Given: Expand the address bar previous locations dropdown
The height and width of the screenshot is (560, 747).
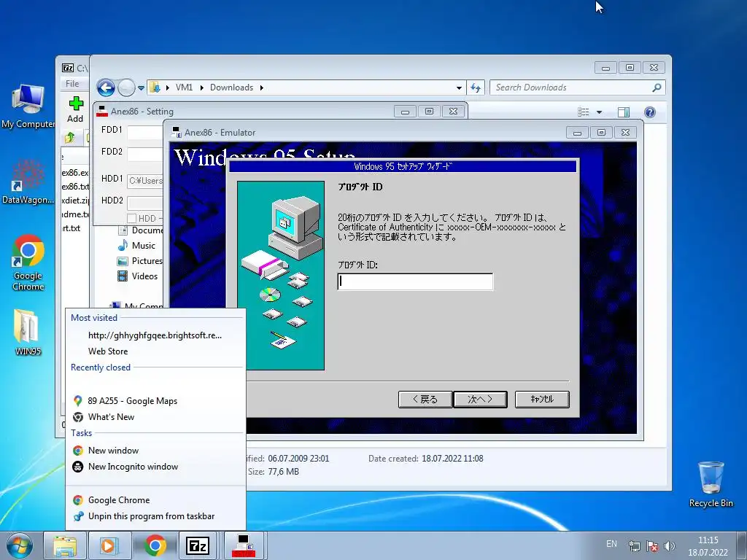Looking at the screenshot, I should (x=459, y=88).
